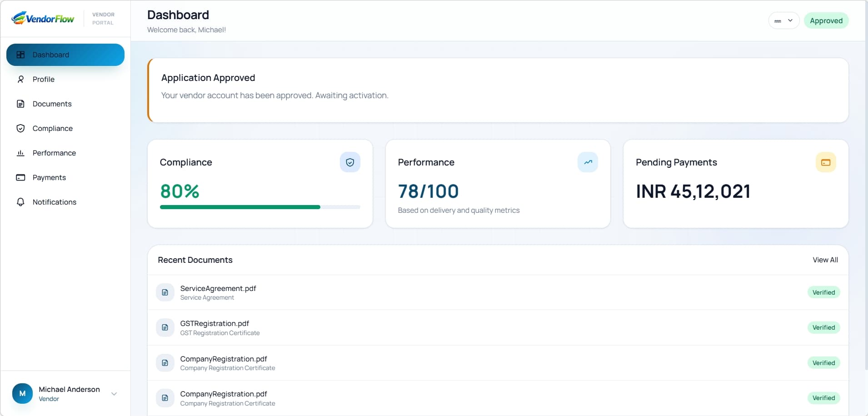Click the VendorFlow logo

pos(43,18)
